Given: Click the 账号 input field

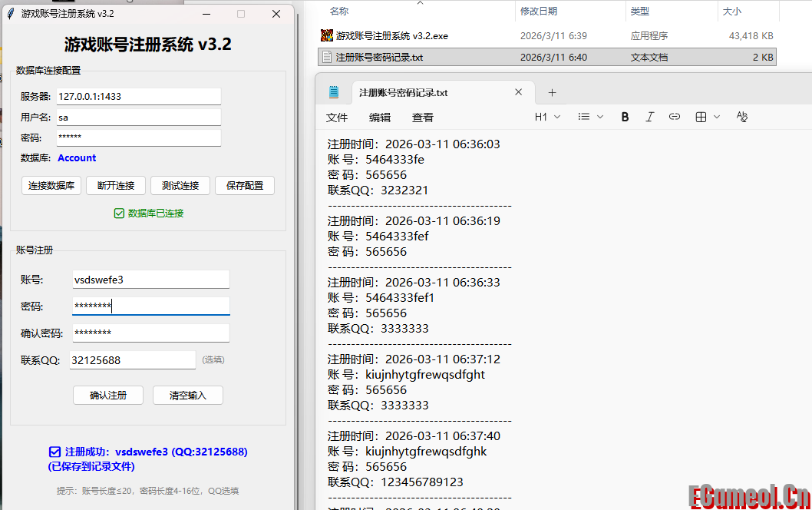Looking at the screenshot, I should coord(150,280).
